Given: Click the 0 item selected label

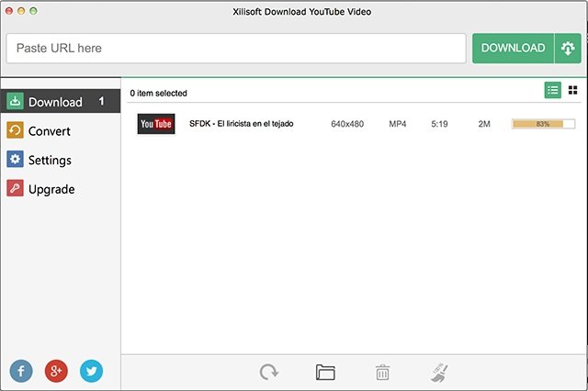Looking at the screenshot, I should (158, 94).
